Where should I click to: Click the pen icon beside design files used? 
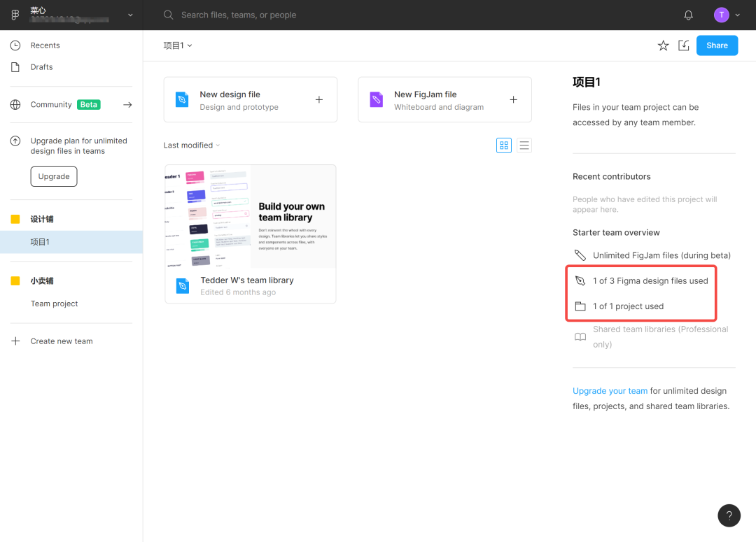tap(580, 281)
